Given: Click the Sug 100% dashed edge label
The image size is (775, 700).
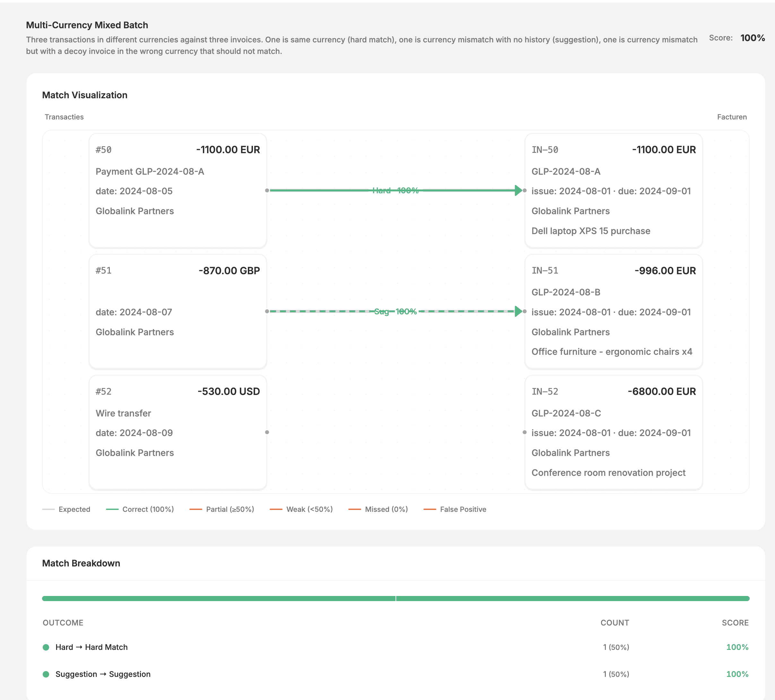Looking at the screenshot, I should tap(395, 311).
